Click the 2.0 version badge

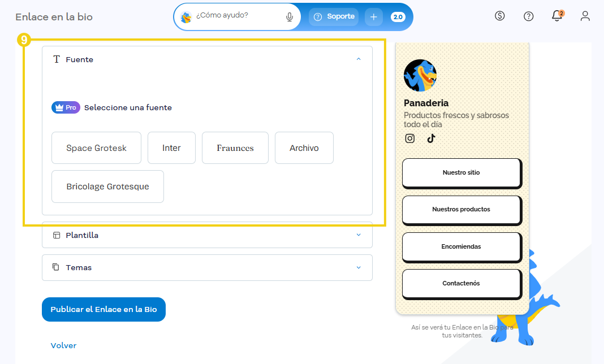pos(398,17)
